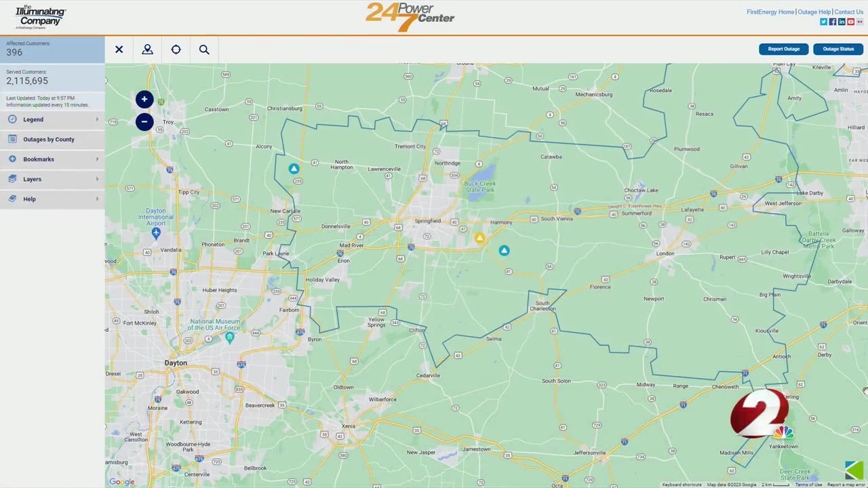The height and width of the screenshot is (488, 868).
Task: Click the Outages by County table icon
Action: pyautogui.click(x=12, y=139)
